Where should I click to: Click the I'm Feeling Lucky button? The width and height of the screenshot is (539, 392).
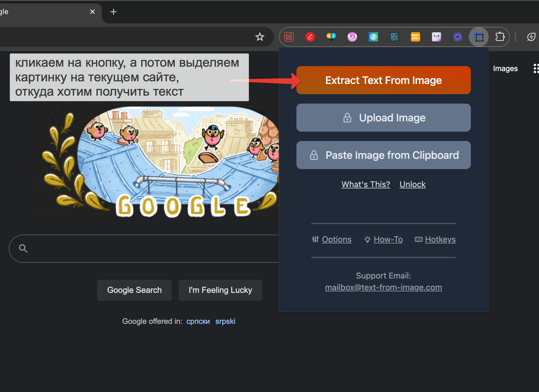(x=220, y=290)
